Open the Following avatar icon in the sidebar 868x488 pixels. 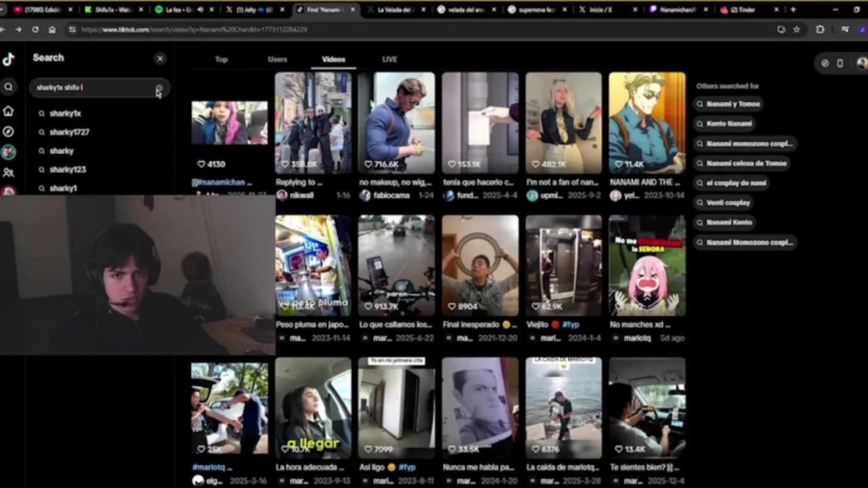click(8, 152)
